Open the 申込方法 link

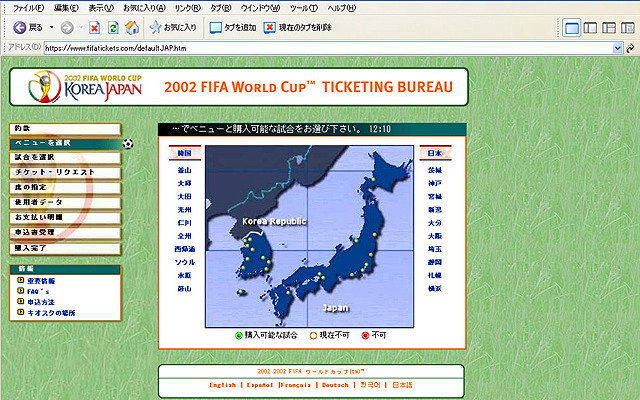41,302
